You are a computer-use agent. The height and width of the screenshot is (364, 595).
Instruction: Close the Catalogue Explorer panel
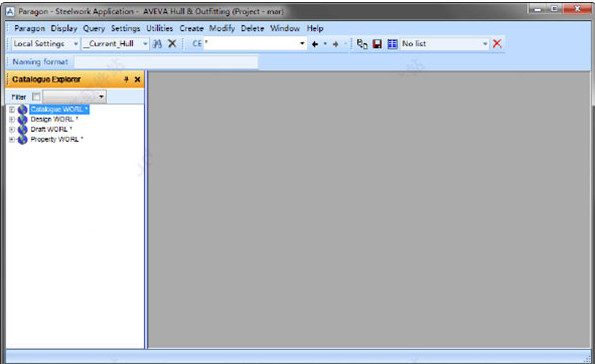(x=137, y=79)
